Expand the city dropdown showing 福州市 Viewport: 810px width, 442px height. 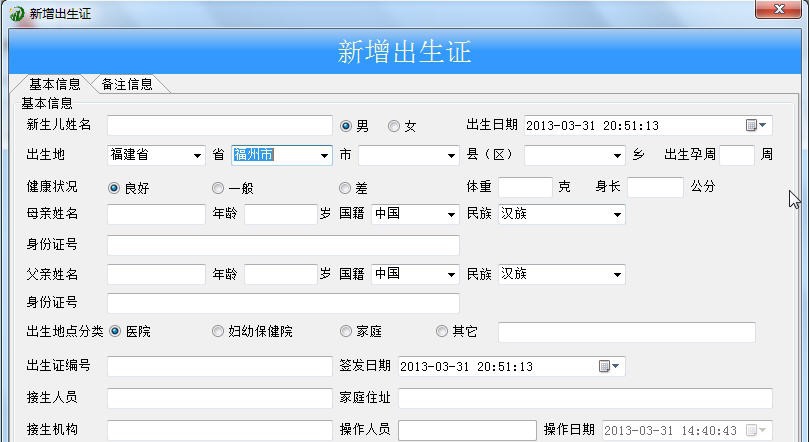pyautogui.click(x=324, y=155)
